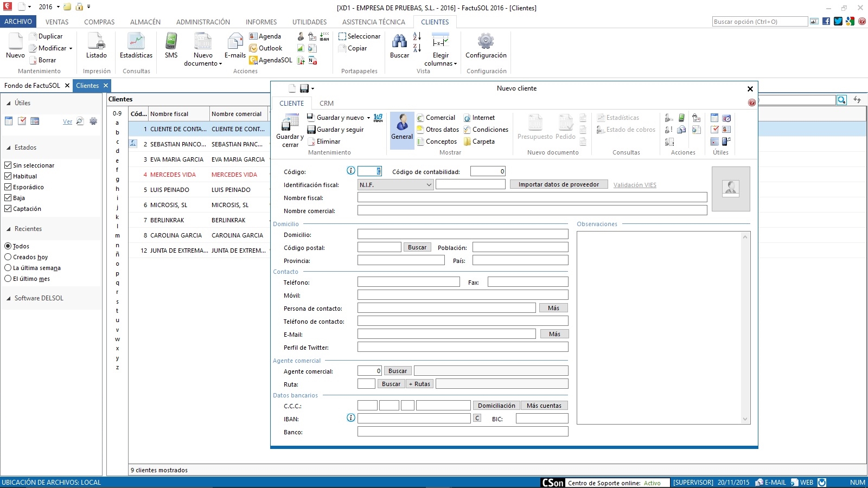Click the IBAN info icon
Screen dimensions: 868x488
click(350, 418)
